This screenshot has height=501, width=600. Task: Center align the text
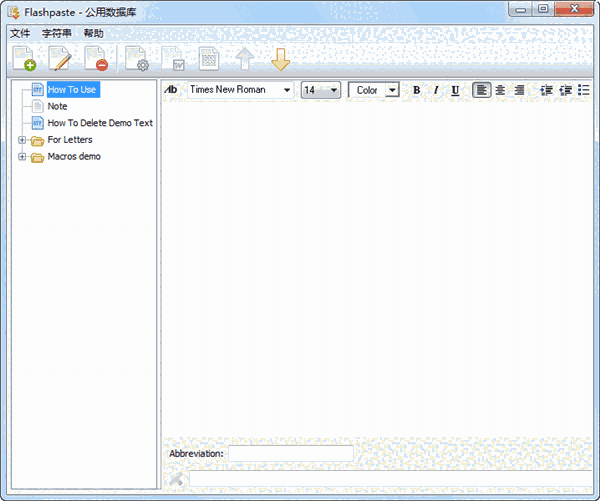pyautogui.click(x=500, y=90)
